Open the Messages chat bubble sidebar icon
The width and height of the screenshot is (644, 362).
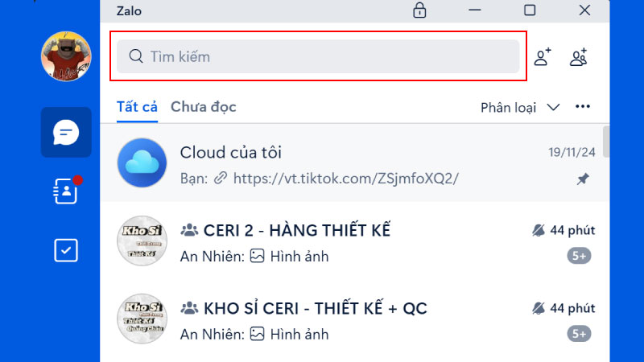pos(66,132)
